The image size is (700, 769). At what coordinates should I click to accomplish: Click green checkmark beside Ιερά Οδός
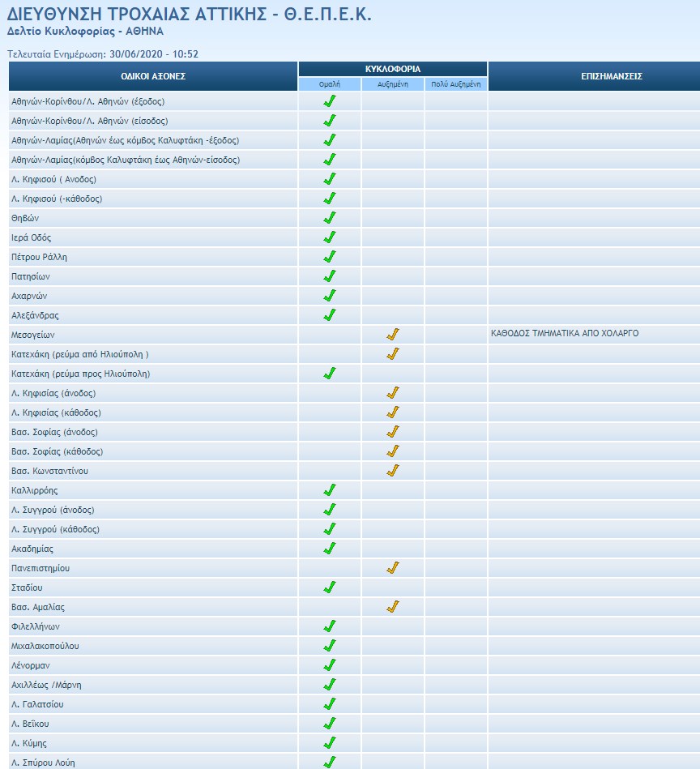[x=329, y=237]
